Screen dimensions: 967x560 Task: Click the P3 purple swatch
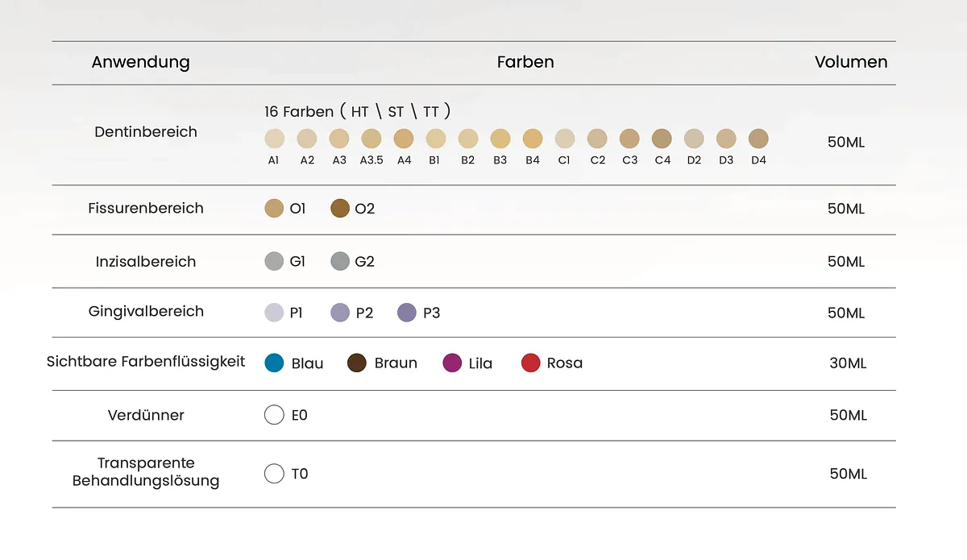tap(407, 313)
